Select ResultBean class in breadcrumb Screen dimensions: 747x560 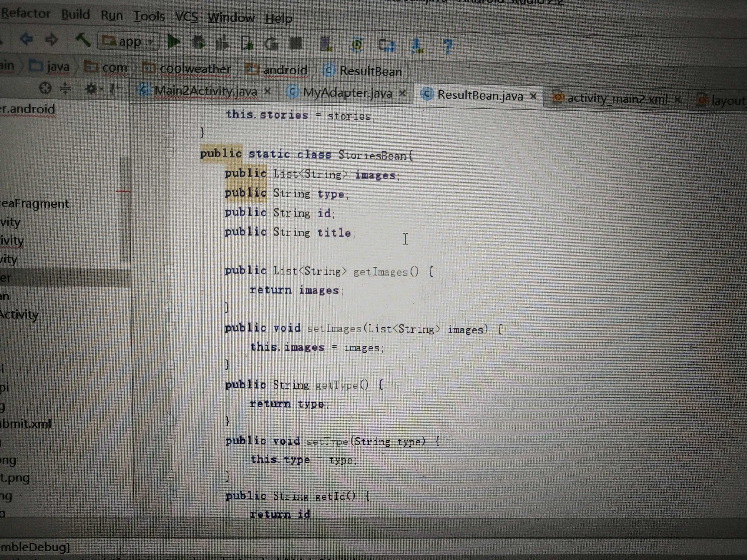coord(362,71)
